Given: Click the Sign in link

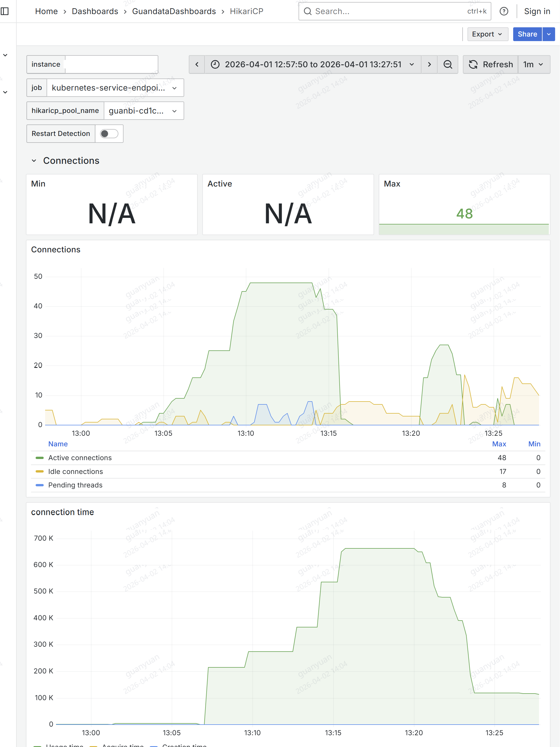Looking at the screenshot, I should pos(537,11).
